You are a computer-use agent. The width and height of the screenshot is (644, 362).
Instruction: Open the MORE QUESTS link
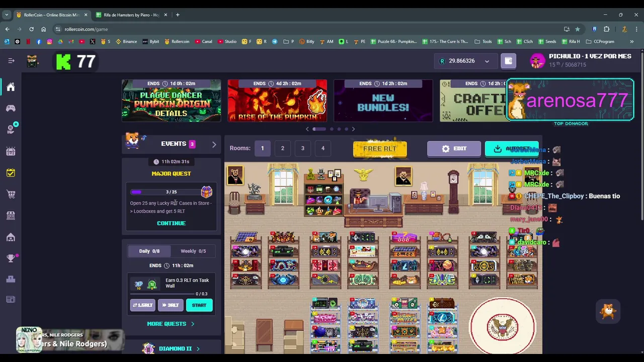coord(171,324)
